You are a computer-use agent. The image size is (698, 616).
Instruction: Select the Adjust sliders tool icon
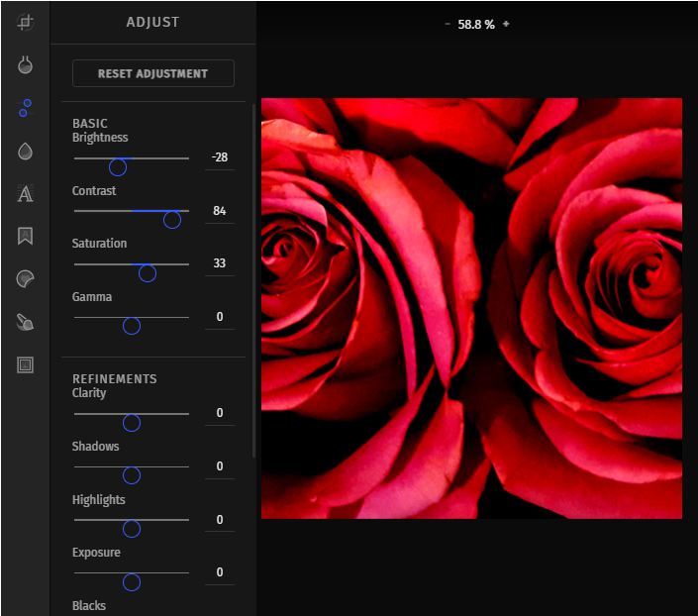tap(25, 108)
